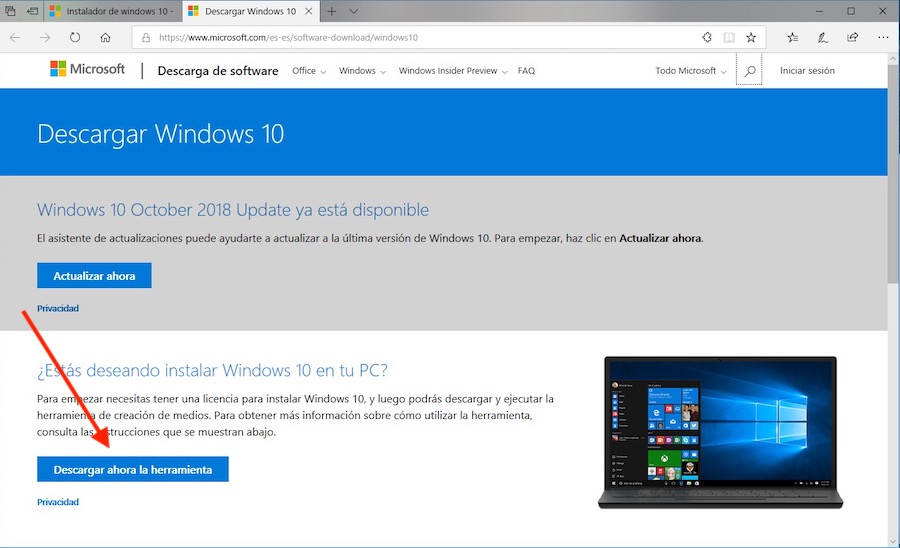Screen dimensions: 900x548
Task: Click the Actualizar ahora button
Action: pyautogui.click(x=94, y=276)
